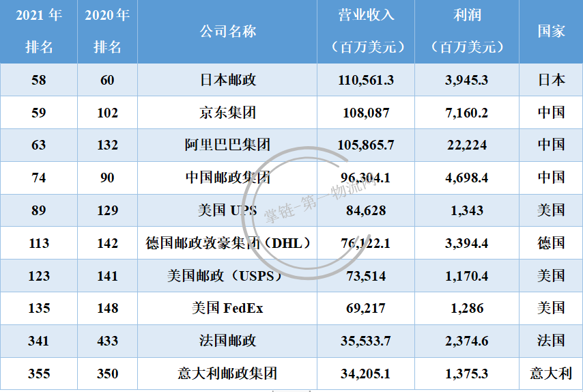Image resolution: width=583 pixels, height=392 pixels.
Task: Select the 国家 column header
Action: pos(551,31)
